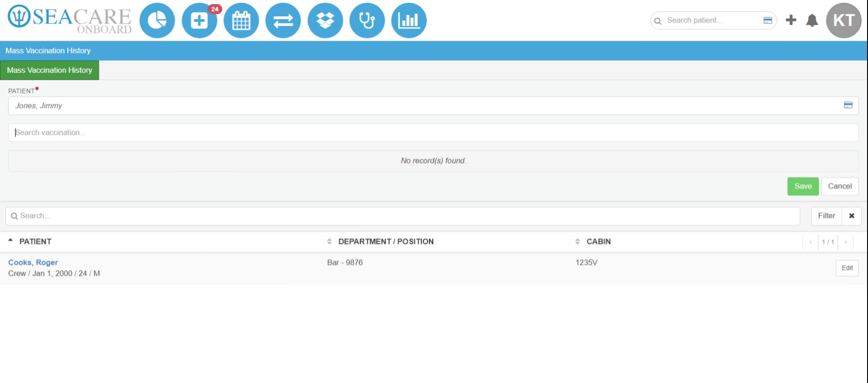Screen dimensions: 868x383
Task: Select the Mass Vaccination History tab
Action: click(x=50, y=70)
